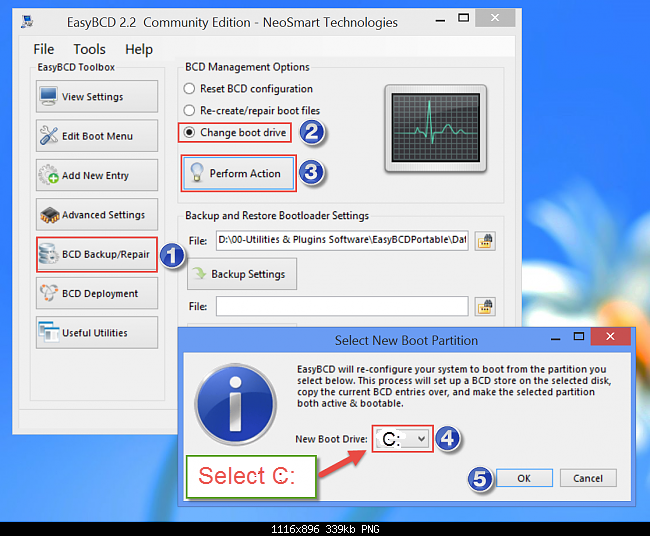Click the 'EasyBCD Toolbox' group label

[76, 67]
